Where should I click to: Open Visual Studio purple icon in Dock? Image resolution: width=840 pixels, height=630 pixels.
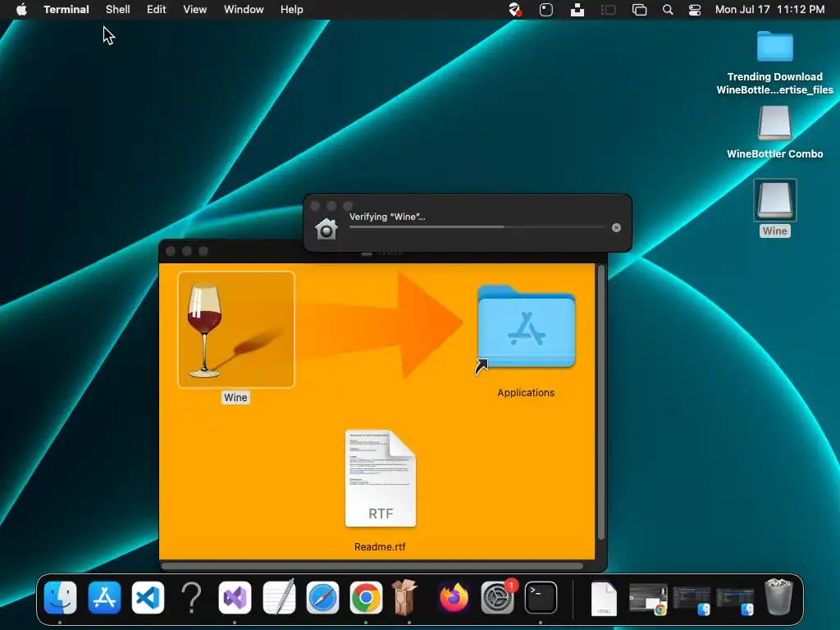(x=235, y=597)
